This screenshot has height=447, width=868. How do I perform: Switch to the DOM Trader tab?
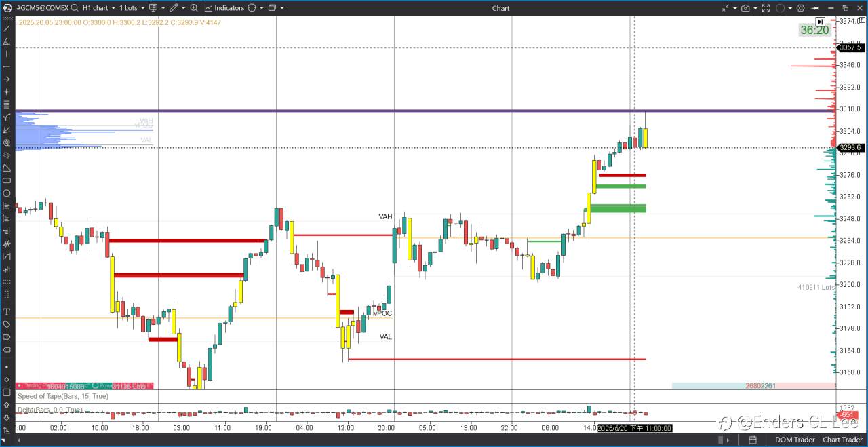[x=795, y=440]
